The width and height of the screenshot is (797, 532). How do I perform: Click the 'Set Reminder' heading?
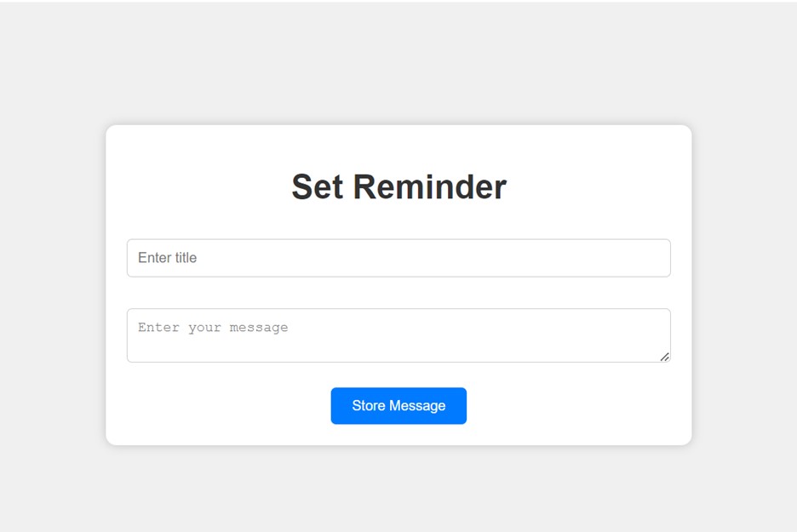(398, 187)
